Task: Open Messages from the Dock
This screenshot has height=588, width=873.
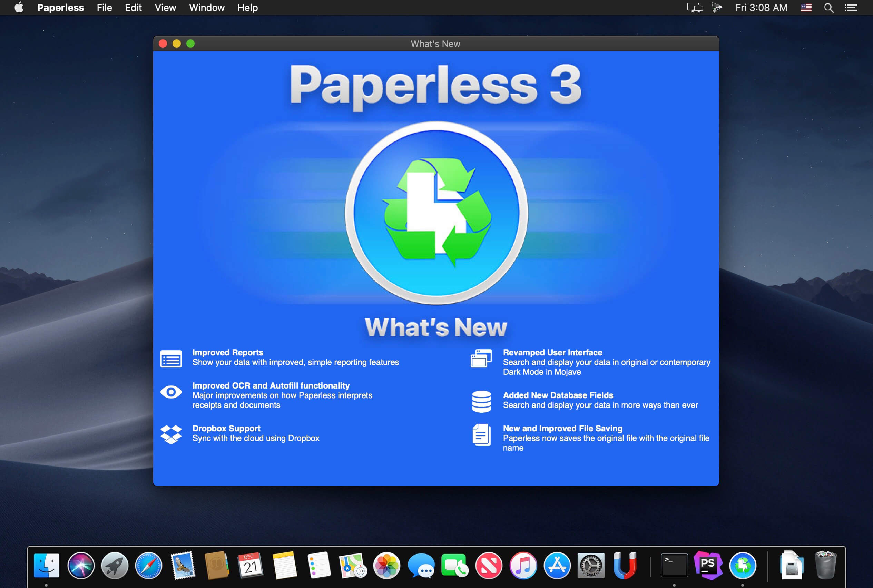Action: point(421,565)
